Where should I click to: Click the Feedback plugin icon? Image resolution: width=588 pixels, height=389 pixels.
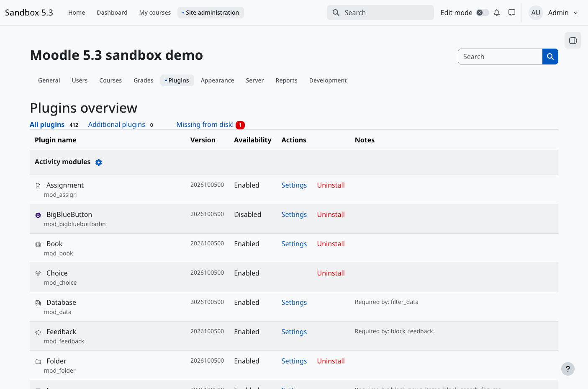pos(38,332)
